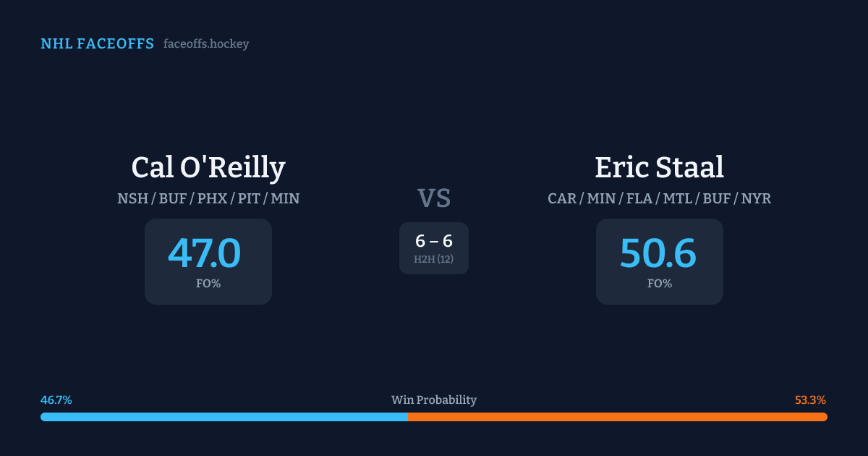Click the 53.3% win probability value
The width and height of the screenshot is (868, 456).
[x=810, y=400]
